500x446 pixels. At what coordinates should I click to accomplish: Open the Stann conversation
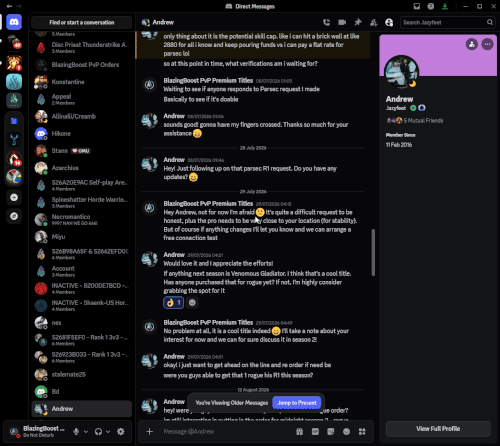point(82,151)
